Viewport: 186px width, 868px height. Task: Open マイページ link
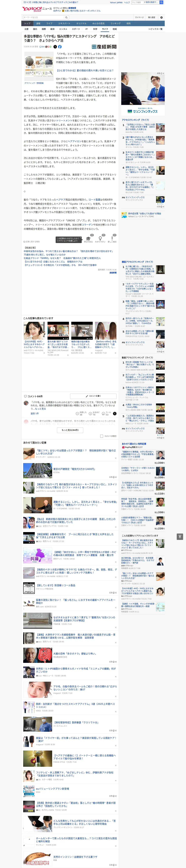139,17
